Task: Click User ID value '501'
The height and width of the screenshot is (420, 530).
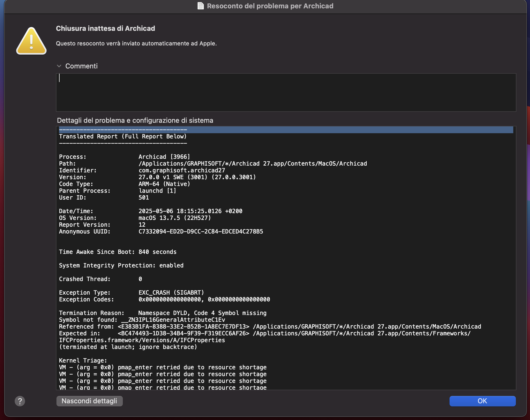Action: click(x=144, y=197)
